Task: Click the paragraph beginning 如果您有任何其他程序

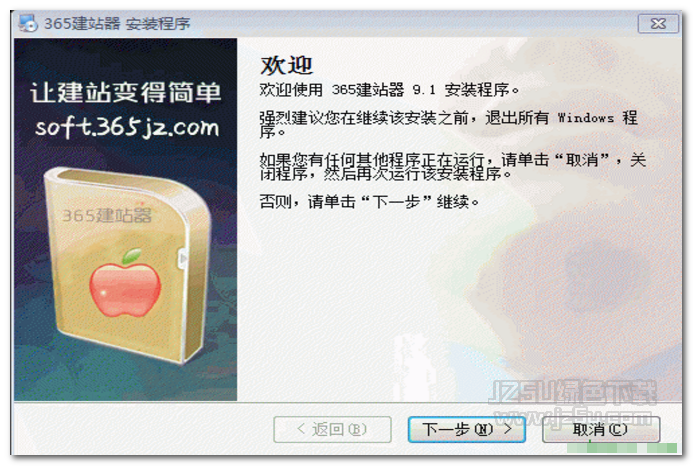Action: [x=453, y=166]
